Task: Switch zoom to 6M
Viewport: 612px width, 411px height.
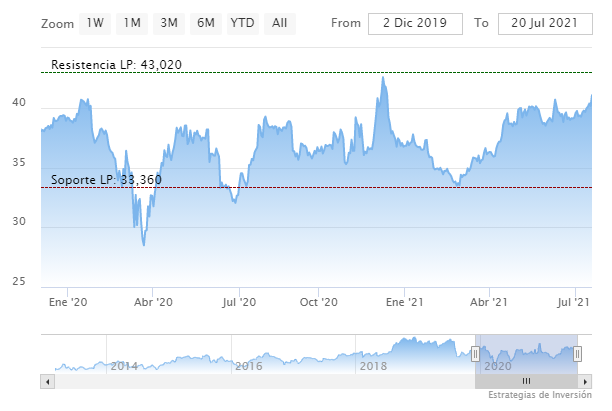Action: point(206,22)
